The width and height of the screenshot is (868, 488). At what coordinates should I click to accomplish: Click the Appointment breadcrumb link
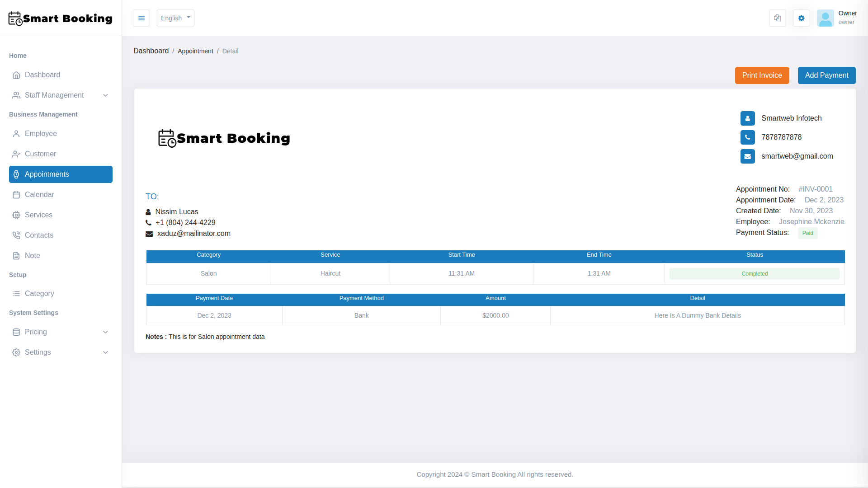[195, 51]
